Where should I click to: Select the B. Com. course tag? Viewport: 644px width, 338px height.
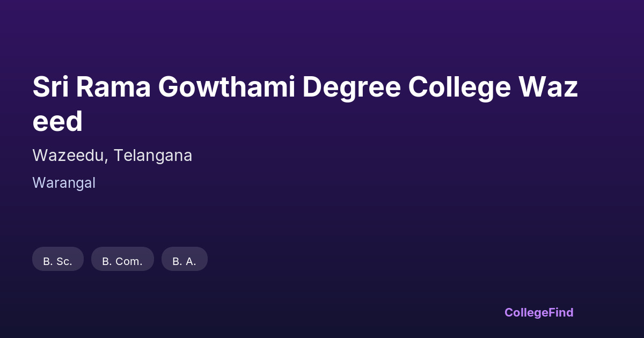[122, 259]
